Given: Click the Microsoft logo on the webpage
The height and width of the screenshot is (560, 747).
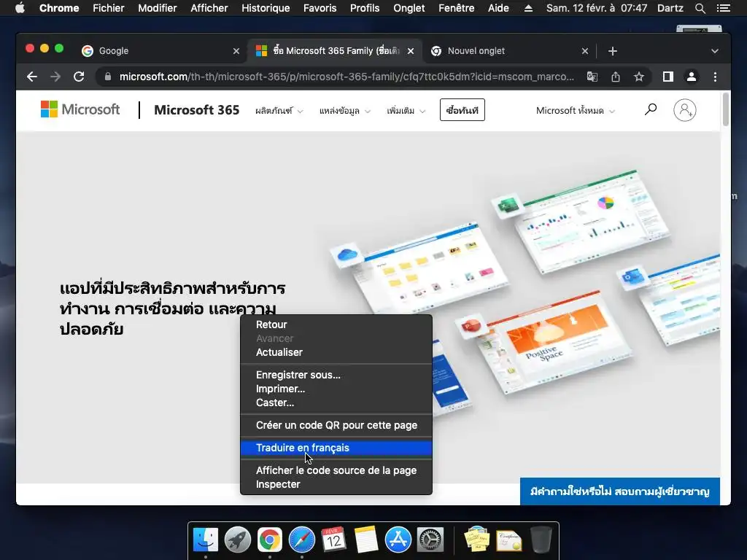Looking at the screenshot, I should (x=80, y=109).
